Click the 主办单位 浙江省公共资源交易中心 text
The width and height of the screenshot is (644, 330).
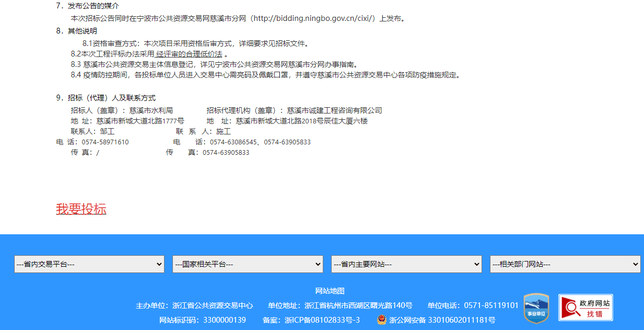[194, 305]
